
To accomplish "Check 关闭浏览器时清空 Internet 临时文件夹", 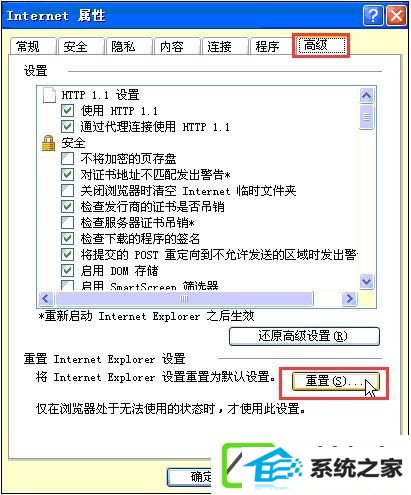I will coord(67,191).
